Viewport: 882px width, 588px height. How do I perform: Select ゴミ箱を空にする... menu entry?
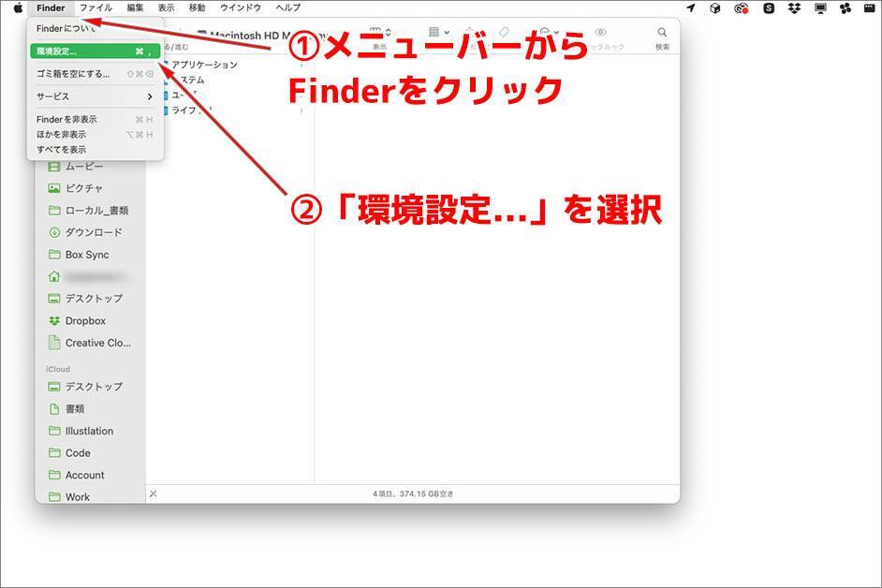[x=96, y=74]
